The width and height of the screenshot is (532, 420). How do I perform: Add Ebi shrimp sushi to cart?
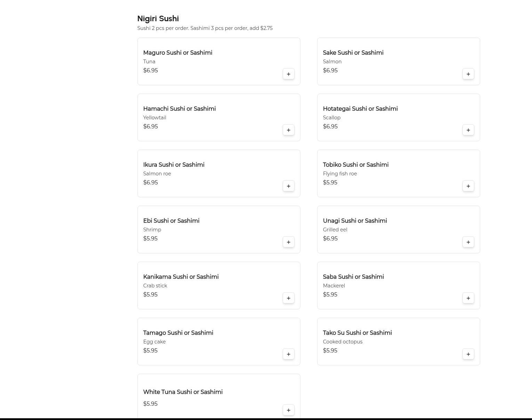pos(288,242)
